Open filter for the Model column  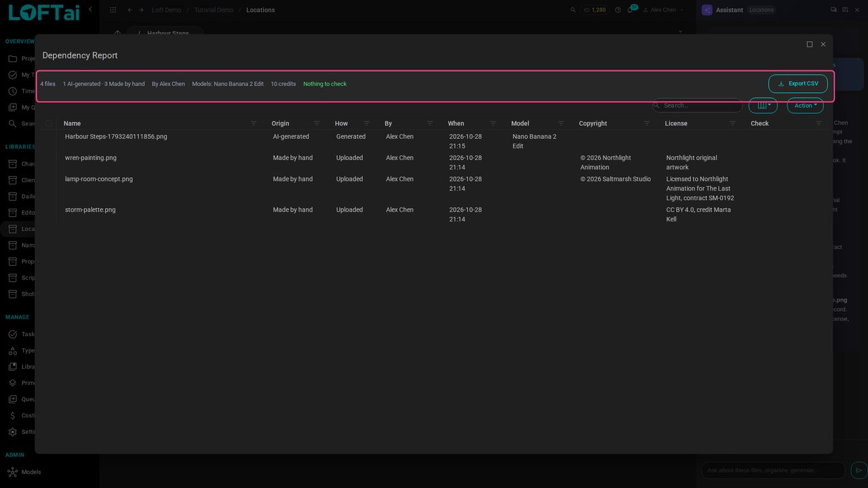(x=561, y=123)
